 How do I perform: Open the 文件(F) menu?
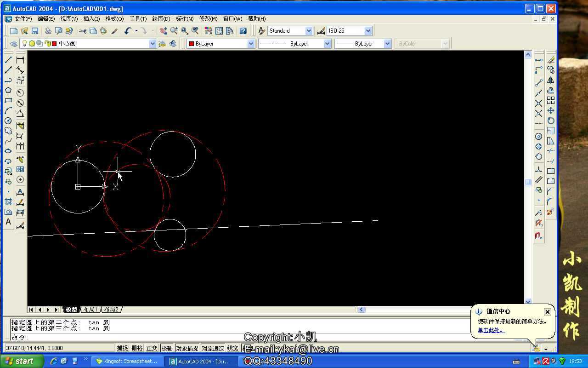[23, 19]
